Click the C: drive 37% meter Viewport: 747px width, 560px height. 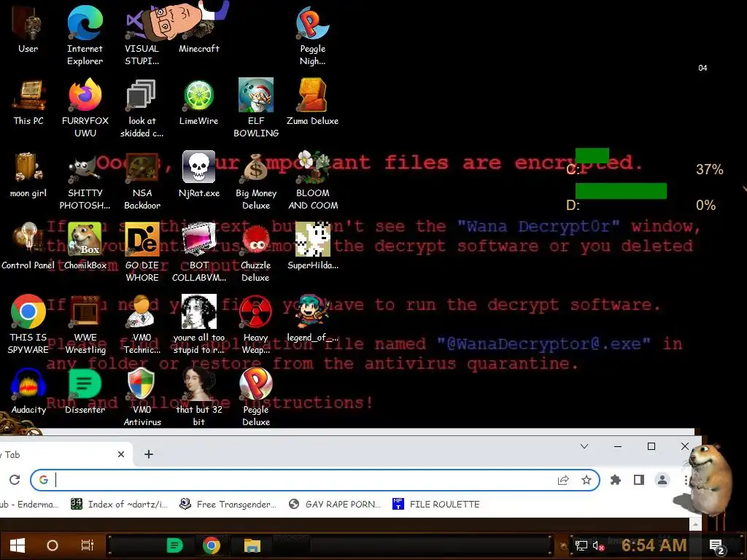pos(592,156)
